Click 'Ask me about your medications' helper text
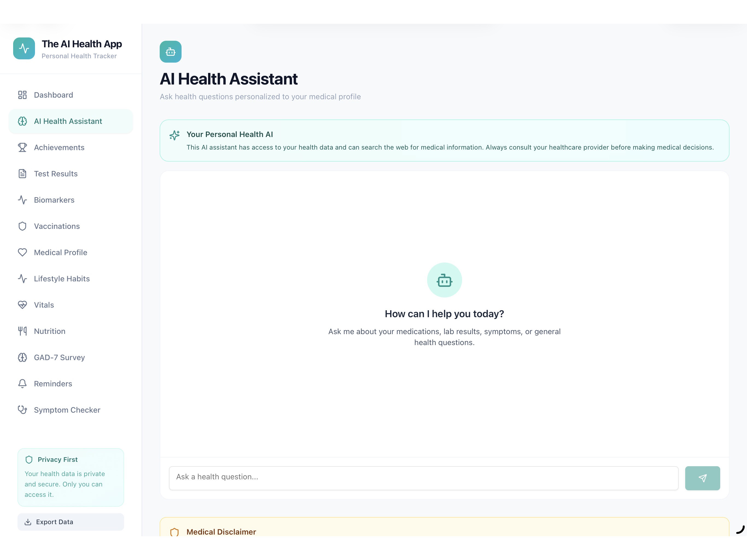The image size is (747, 560). [x=444, y=337]
